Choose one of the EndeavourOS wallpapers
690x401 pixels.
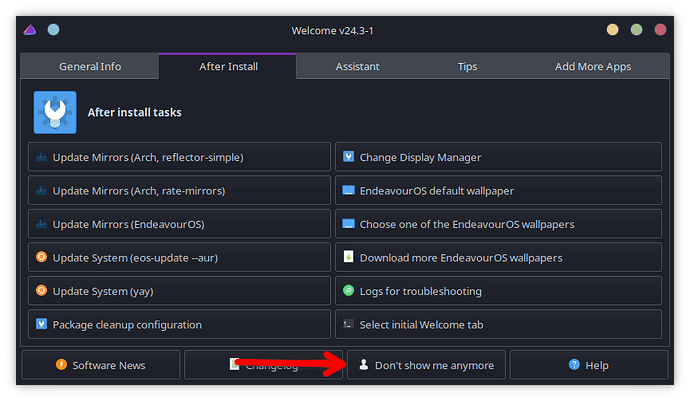pyautogui.click(x=498, y=224)
